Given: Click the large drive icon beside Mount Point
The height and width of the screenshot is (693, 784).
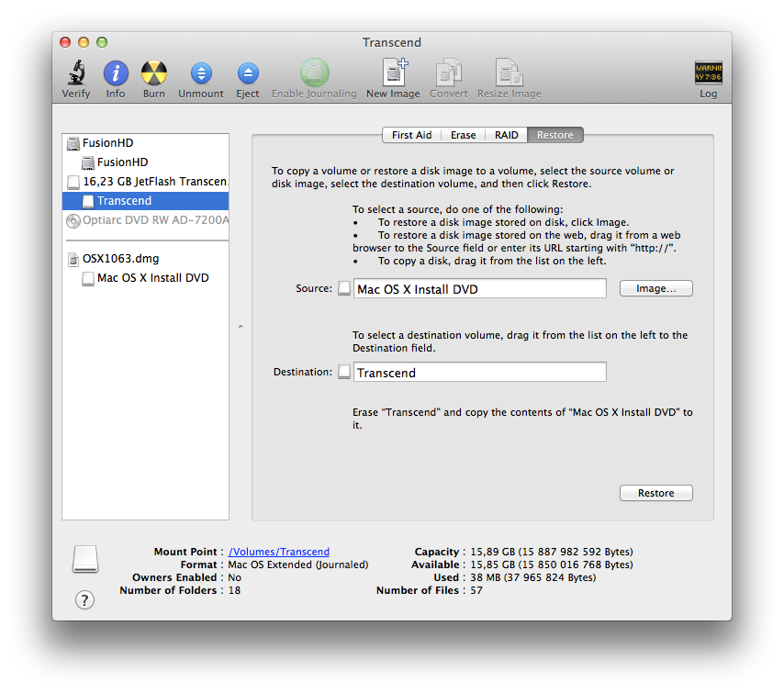Looking at the screenshot, I should 85,558.
